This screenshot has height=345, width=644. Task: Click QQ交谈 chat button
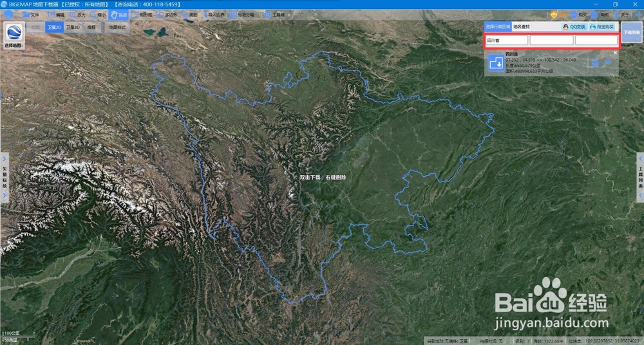574,26
